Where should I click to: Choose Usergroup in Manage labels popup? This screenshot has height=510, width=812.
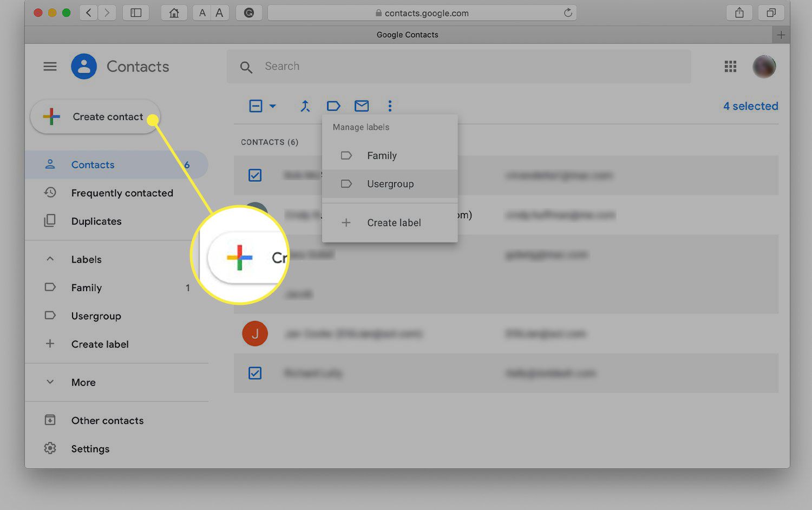coord(390,184)
